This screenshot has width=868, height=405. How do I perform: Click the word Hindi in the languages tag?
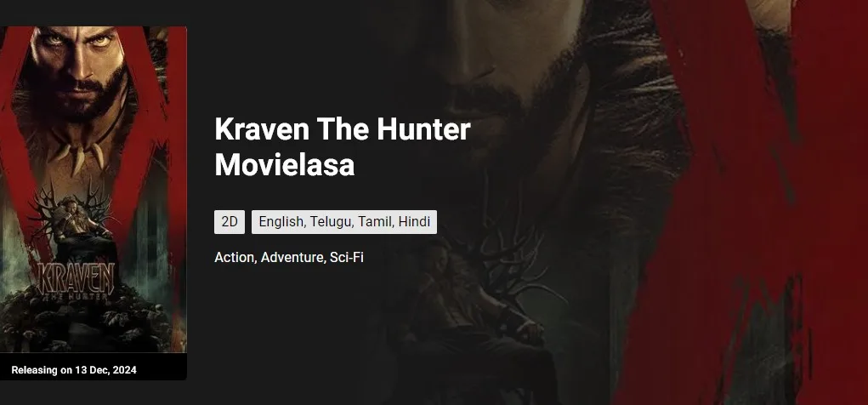[x=414, y=222]
